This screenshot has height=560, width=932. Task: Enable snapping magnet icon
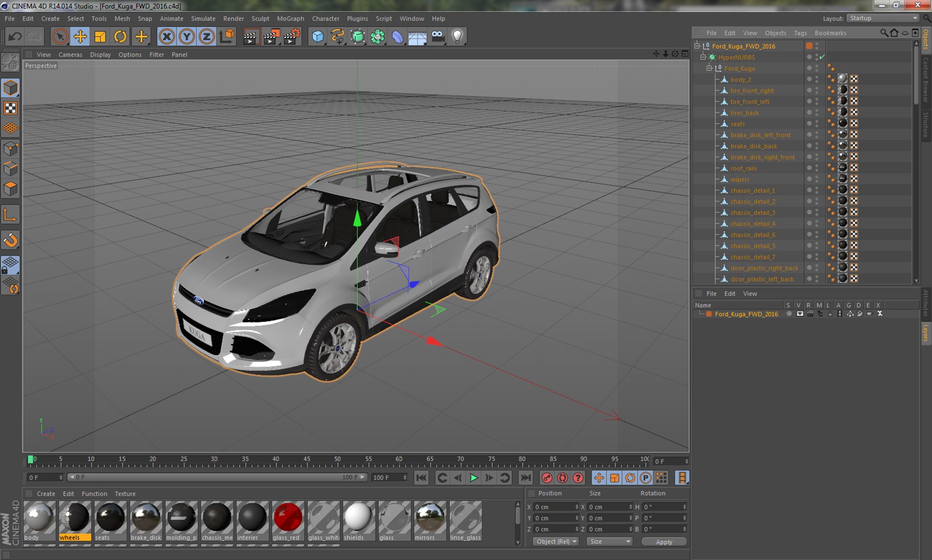[10, 240]
